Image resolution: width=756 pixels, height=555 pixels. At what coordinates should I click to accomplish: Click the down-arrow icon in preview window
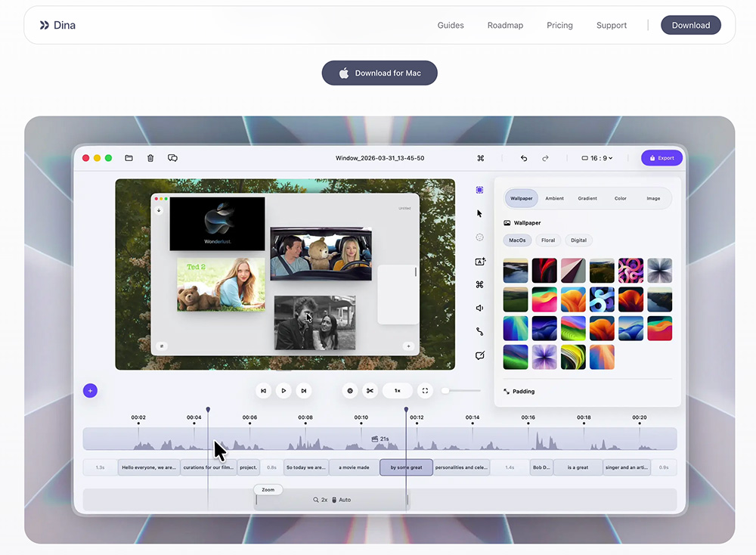159,210
